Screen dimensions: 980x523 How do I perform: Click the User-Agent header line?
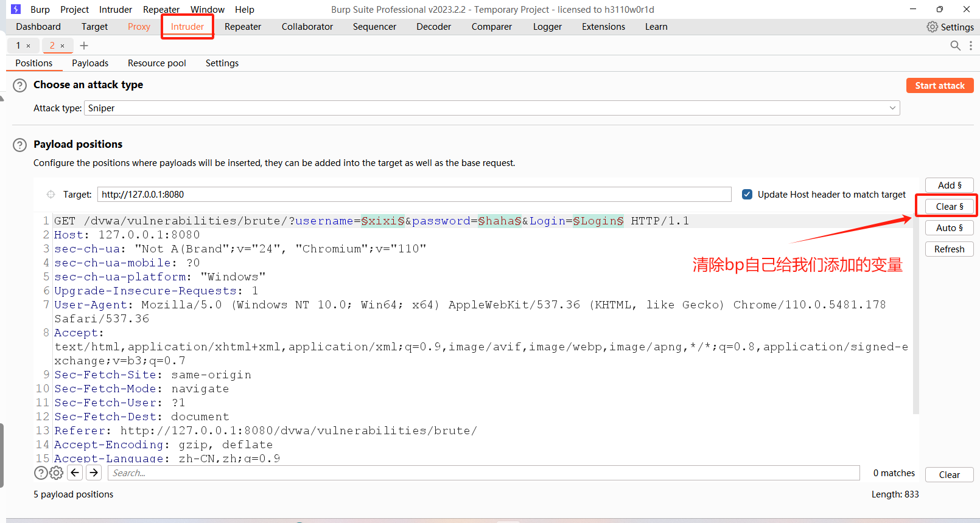pos(470,312)
